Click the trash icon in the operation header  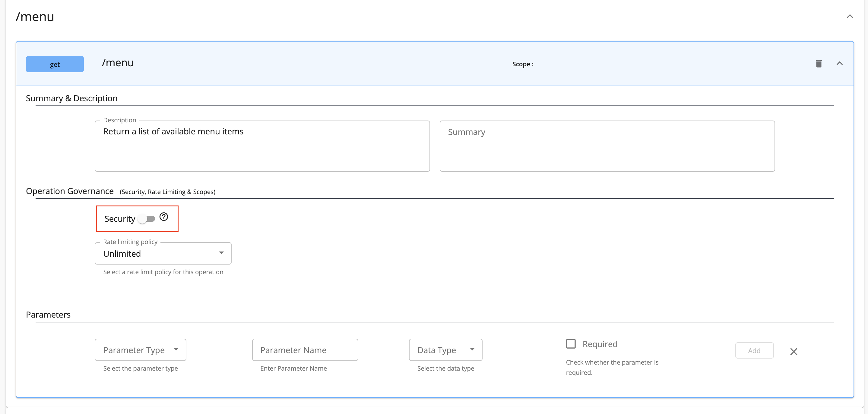tap(819, 64)
